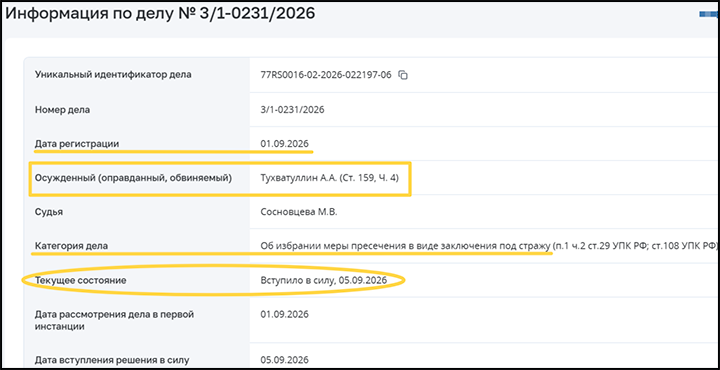Click the label Дата регистрации

[77, 144]
